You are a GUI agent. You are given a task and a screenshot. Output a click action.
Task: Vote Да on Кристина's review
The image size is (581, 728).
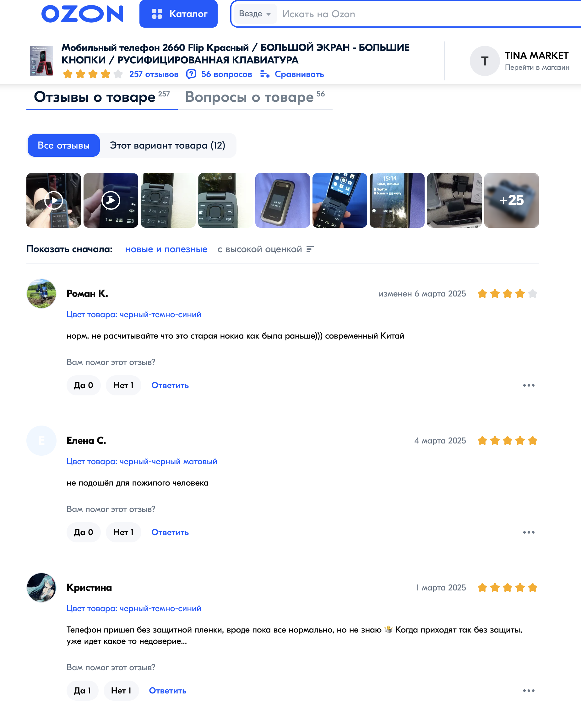(x=82, y=691)
